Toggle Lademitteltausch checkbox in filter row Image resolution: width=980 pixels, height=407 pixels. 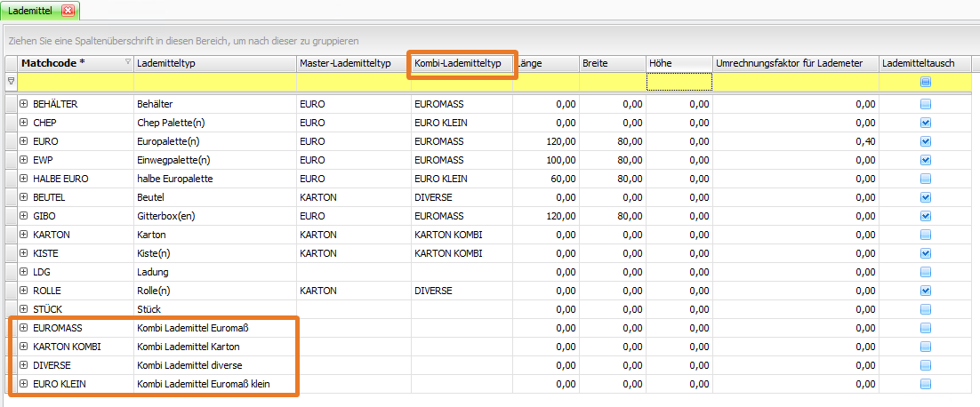(x=926, y=82)
